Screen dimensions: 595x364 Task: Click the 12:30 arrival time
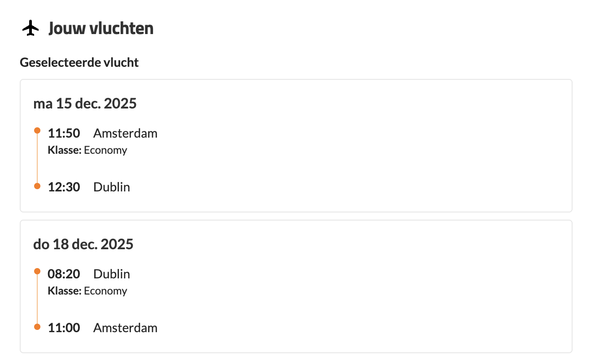pyautogui.click(x=64, y=187)
